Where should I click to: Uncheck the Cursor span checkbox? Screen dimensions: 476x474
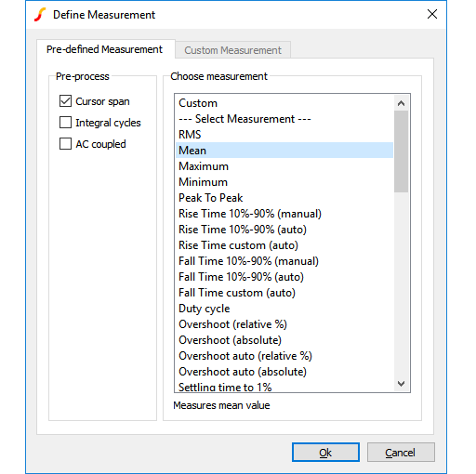click(65, 101)
